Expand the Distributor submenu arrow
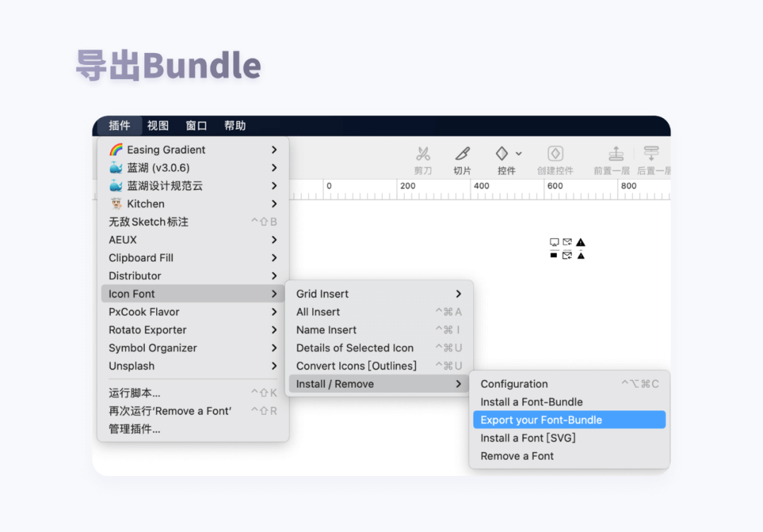 click(x=274, y=276)
